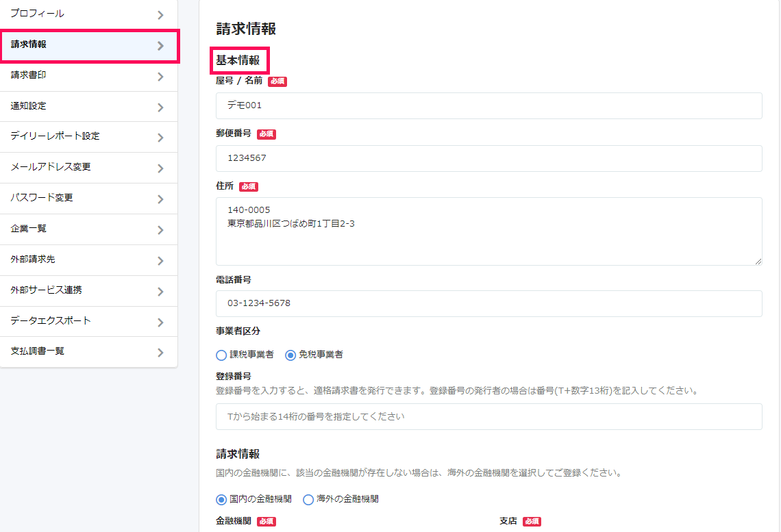781x532 pixels.
Task: Click the chevron next to 外部サービス連携
Action: tap(160, 292)
